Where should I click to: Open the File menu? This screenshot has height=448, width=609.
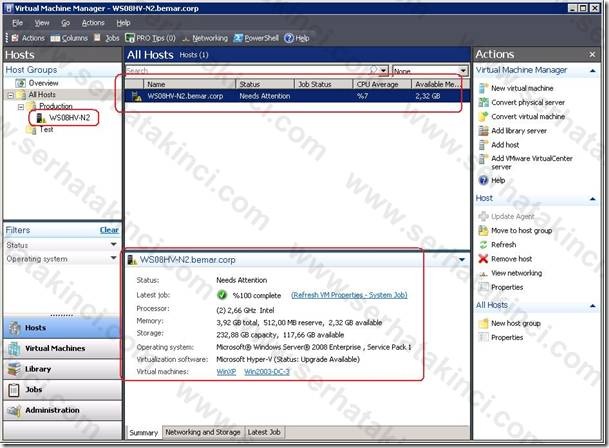coord(17,23)
